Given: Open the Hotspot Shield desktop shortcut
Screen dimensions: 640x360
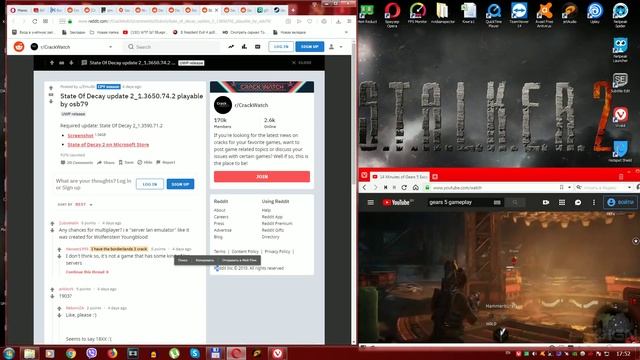Looking at the screenshot, I should (x=620, y=151).
